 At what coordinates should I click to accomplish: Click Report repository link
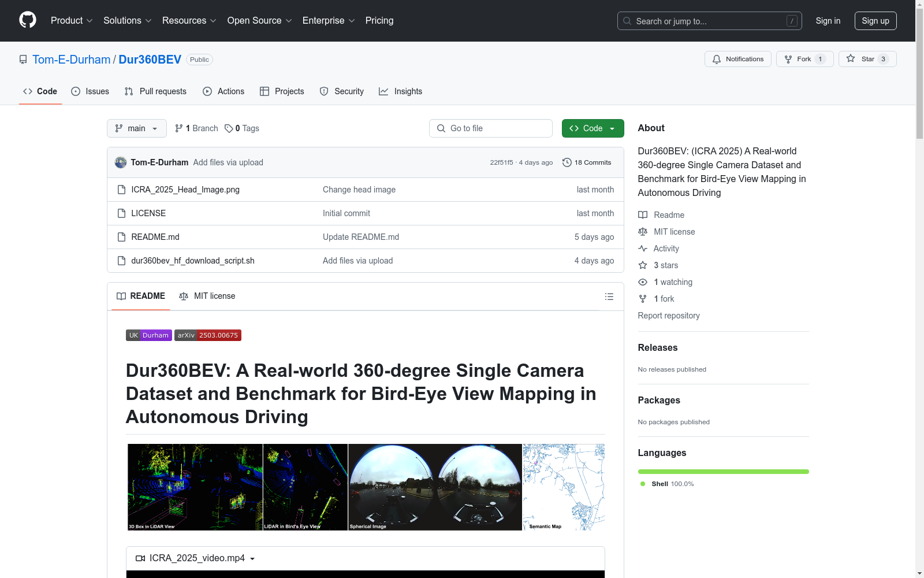(x=669, y=316)
